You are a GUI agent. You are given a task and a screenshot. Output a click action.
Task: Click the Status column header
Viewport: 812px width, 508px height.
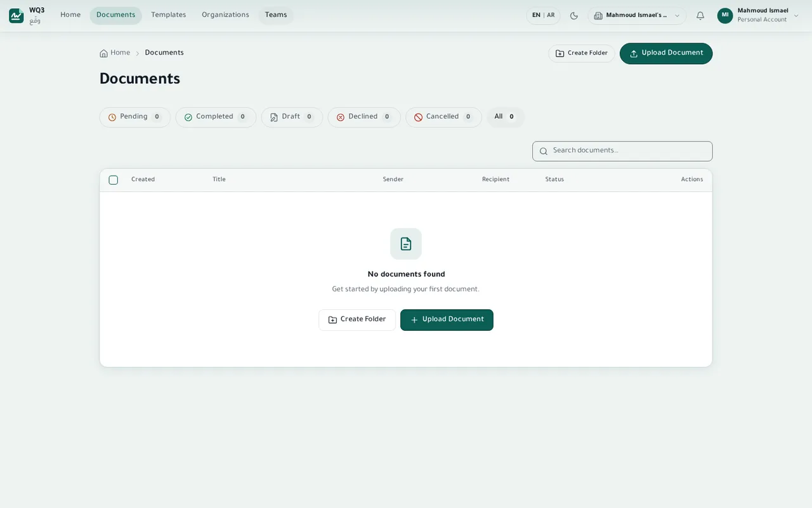(554, 180)
